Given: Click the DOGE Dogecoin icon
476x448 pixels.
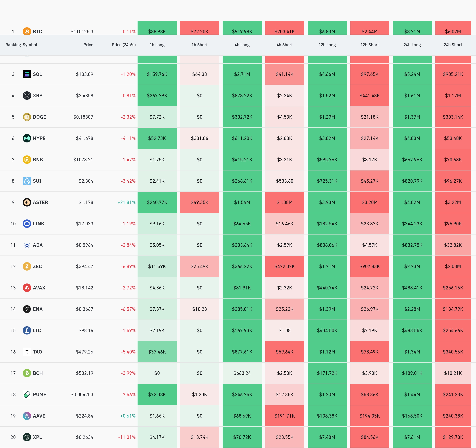Looking at the screenshot, I should 27,117.
